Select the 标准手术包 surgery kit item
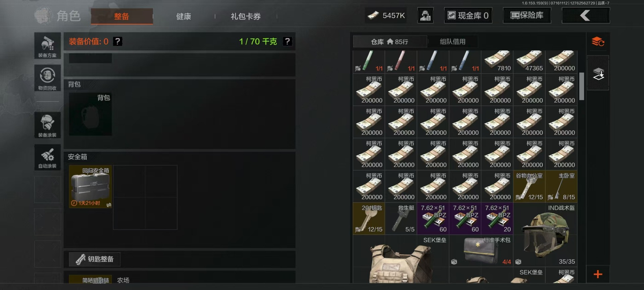Viewport: 644px width, 290px height. [481, 251]
